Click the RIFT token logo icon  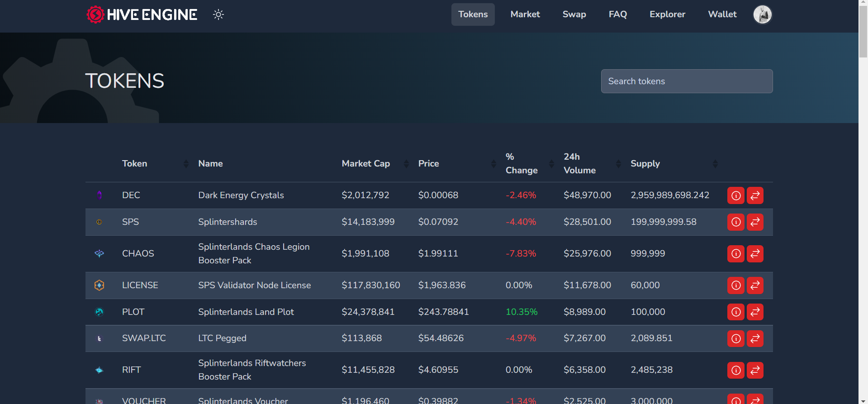click(x=99, y=370)
